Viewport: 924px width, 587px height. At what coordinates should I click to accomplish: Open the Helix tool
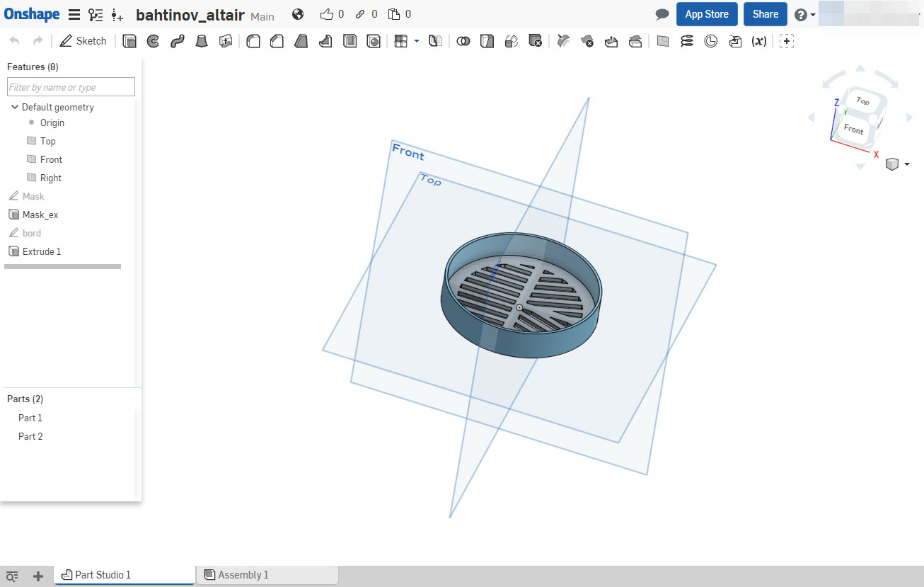coord(686,41)
